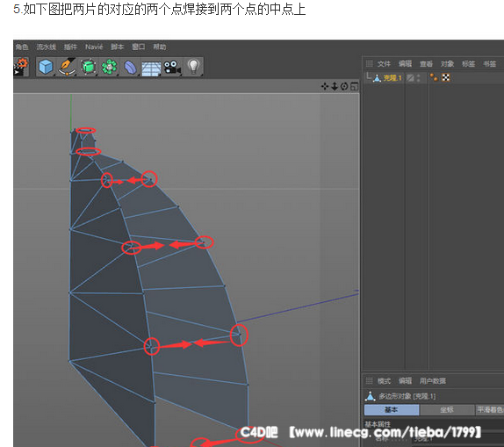Click the Phong tag on 克隆.1
The height and width of the screenshot is (447, 504).
(434, 77)
